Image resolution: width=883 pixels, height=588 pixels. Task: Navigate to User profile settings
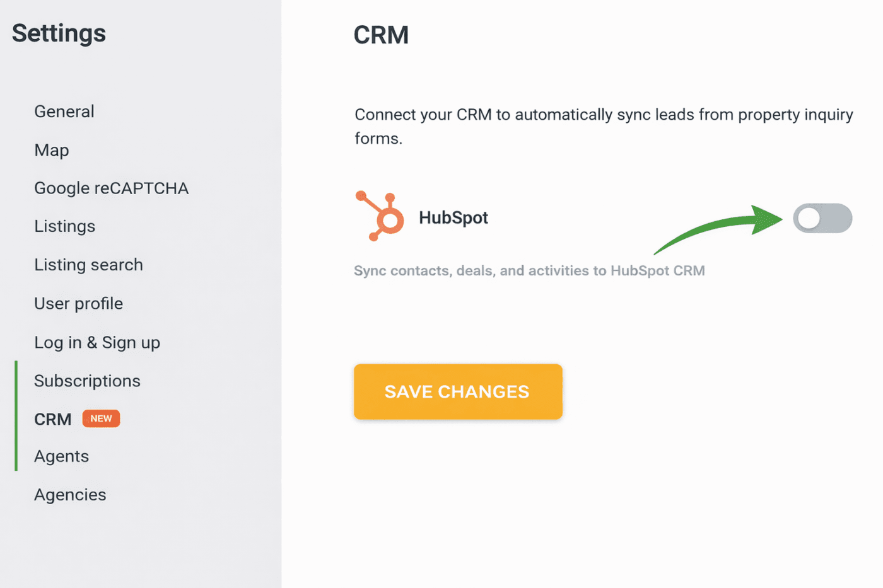[x=78, y=304]
